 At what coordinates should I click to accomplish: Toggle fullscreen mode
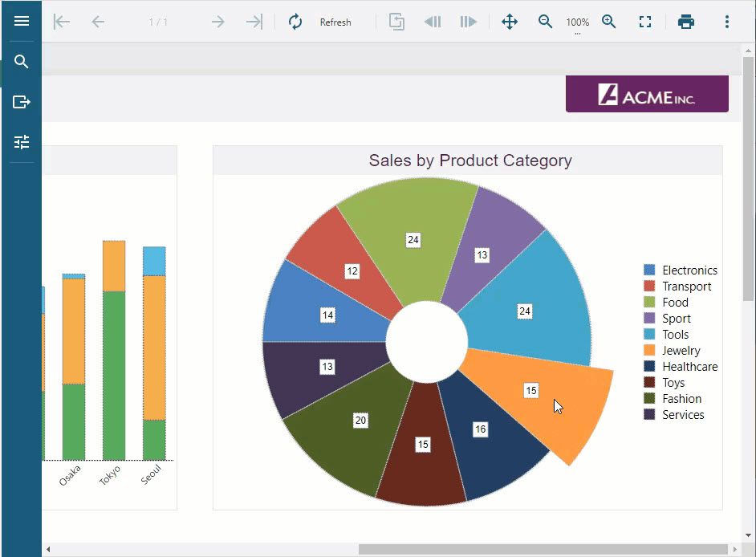[x=645, y=22]
